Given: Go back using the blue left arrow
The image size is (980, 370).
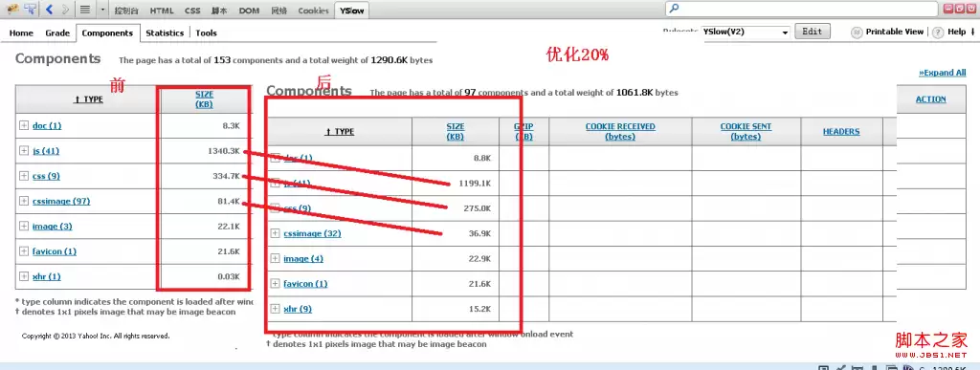Looking at the screenshot, I should [50, 10].
